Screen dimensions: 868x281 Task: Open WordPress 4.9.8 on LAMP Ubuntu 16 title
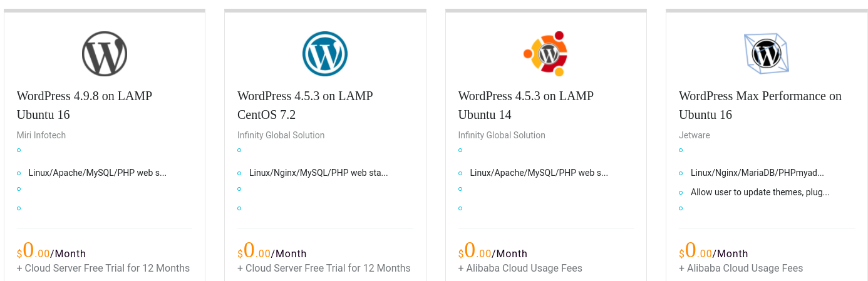85,105
